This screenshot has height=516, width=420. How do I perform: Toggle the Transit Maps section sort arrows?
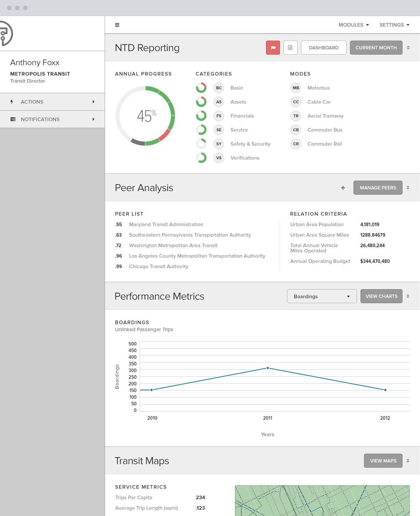[408, 461]
